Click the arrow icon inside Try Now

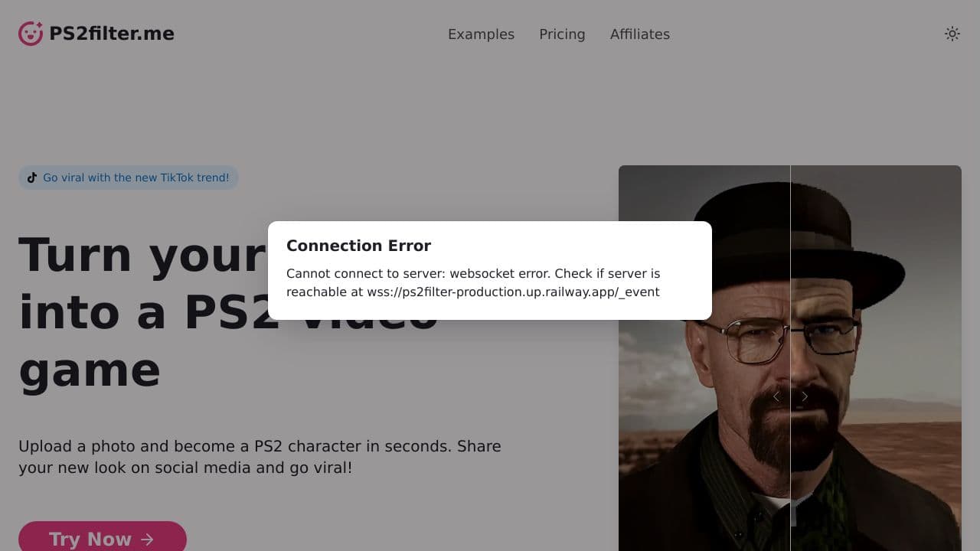[x=147, y=540]
